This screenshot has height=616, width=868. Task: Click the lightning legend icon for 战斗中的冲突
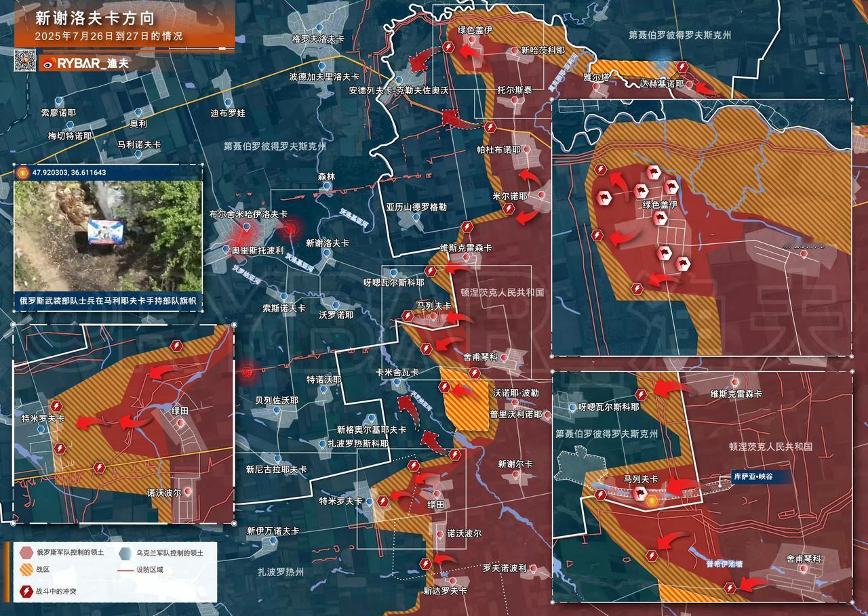26,592
